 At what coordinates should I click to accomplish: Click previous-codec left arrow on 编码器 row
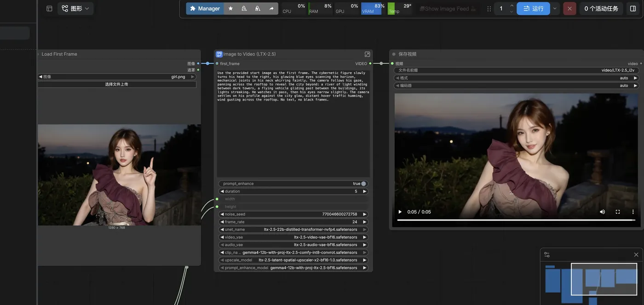point(397,85)
